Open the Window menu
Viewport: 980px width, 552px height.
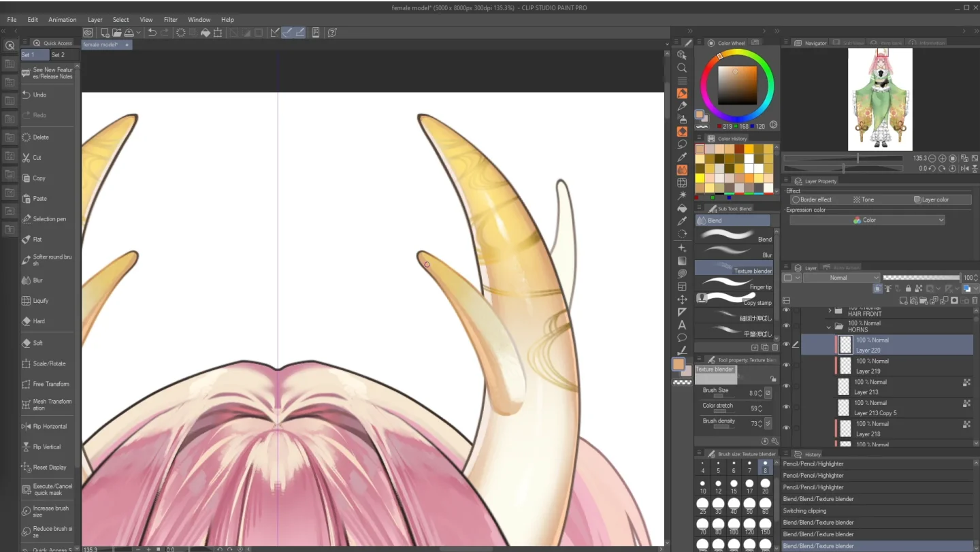point(199,20)
